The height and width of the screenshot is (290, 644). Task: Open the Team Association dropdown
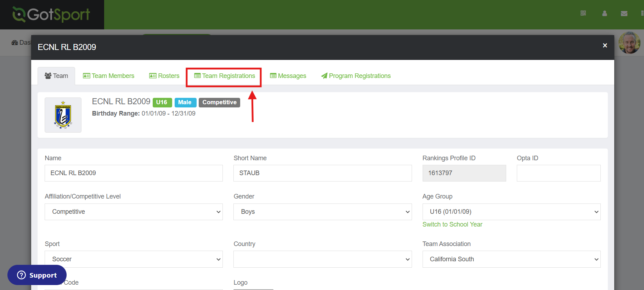pos(511,259)
